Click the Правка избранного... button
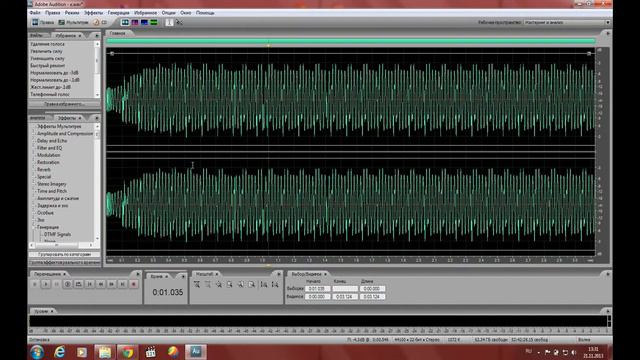The image size is (640, 360). (x=64, y=104)
